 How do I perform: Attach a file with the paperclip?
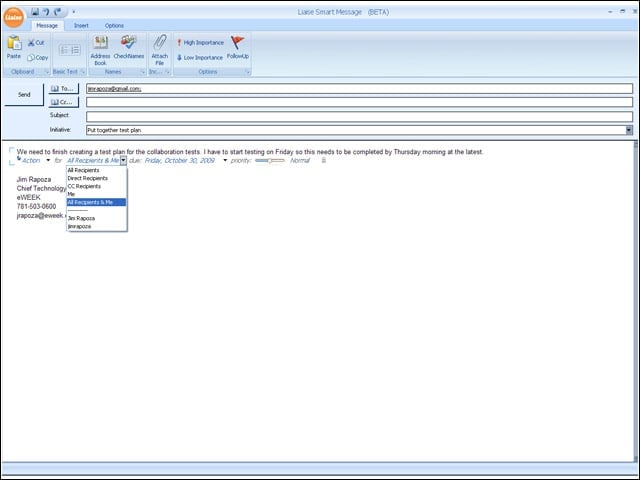[160, 50]
